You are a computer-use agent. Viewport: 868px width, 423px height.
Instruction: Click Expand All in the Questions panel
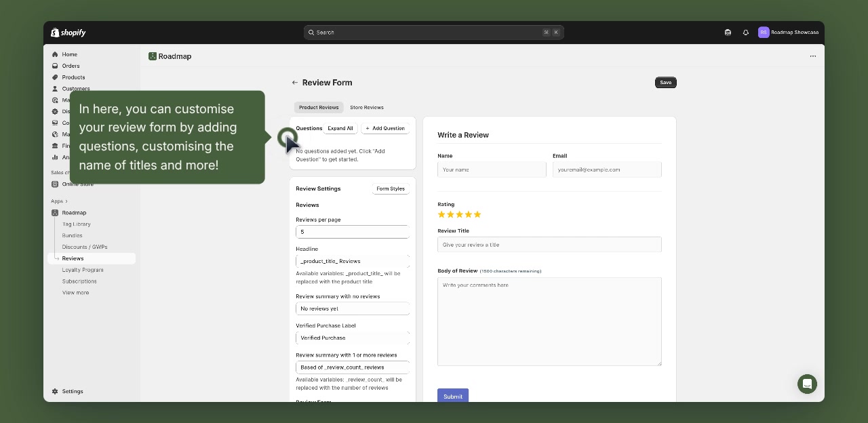click(x=340, y=128)
